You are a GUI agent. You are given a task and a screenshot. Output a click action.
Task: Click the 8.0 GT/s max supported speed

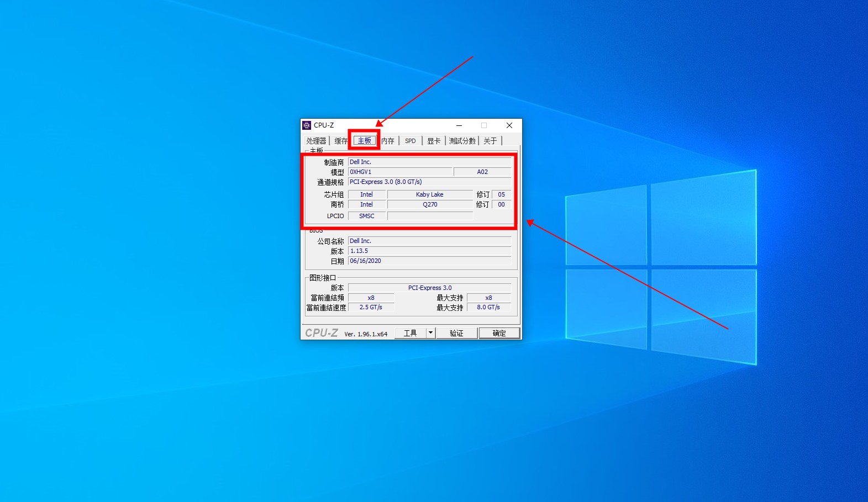pyautogui.click(x=488, y=308)
